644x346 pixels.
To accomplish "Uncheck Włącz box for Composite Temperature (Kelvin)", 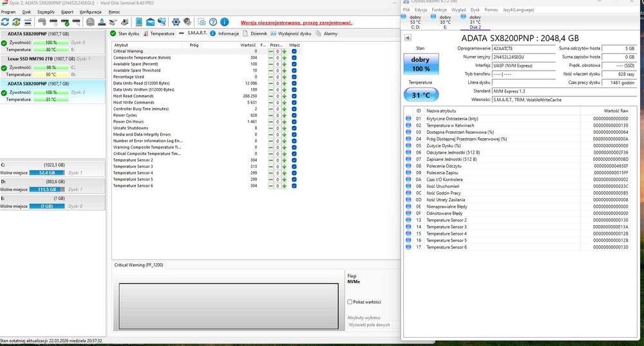I will point(294,58).
